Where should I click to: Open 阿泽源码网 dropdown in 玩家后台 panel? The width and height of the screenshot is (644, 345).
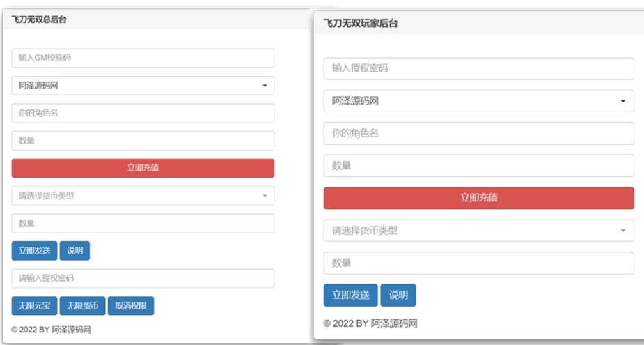click(478, 101)
